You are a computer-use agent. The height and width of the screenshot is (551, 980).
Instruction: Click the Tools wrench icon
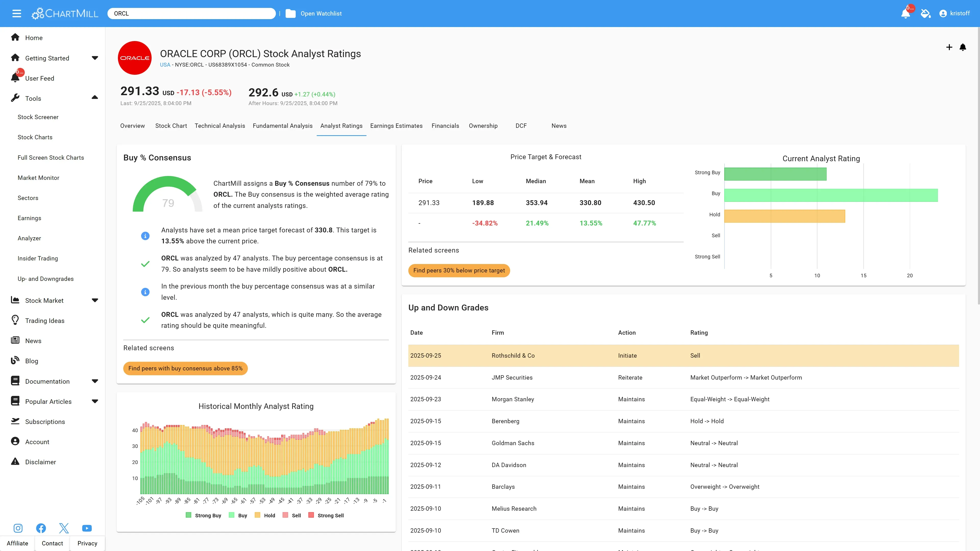click(x=15, y=98)
